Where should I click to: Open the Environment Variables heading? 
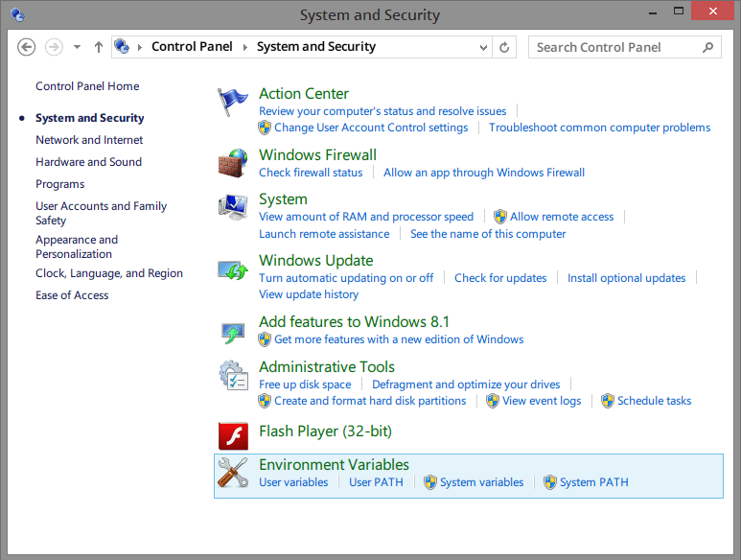(334, 465)
